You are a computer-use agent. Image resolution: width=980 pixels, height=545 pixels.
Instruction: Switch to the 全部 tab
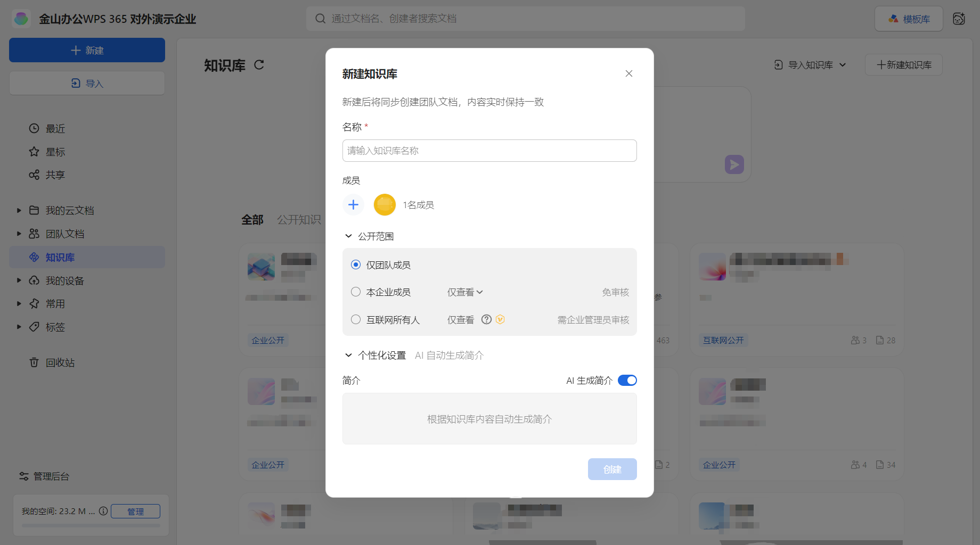[252, 220]
